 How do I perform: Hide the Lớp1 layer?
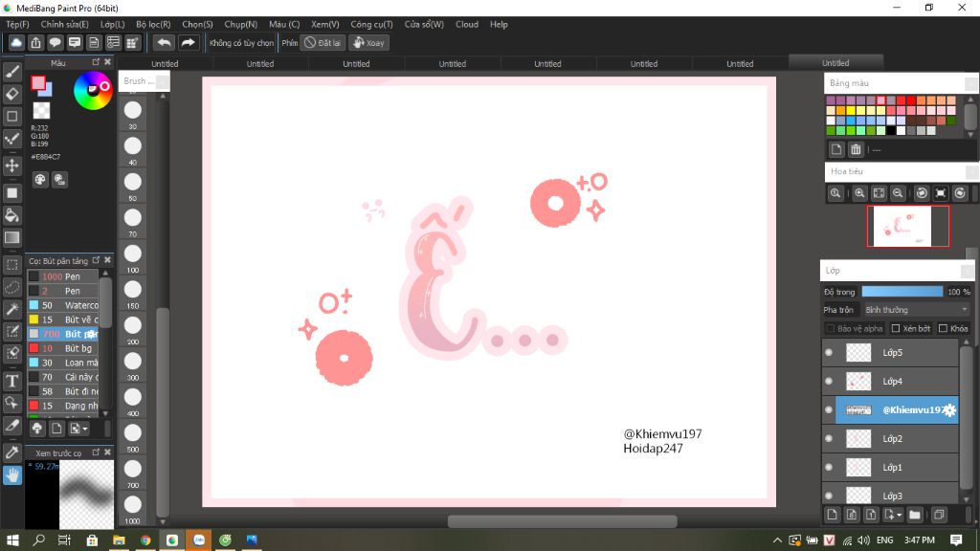click(x=829, y=467)
